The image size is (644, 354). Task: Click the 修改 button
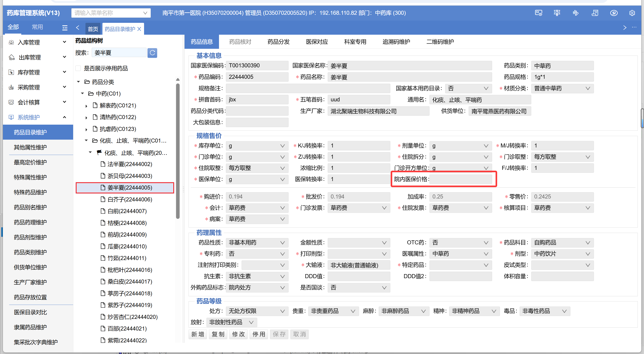click(238, 334)
